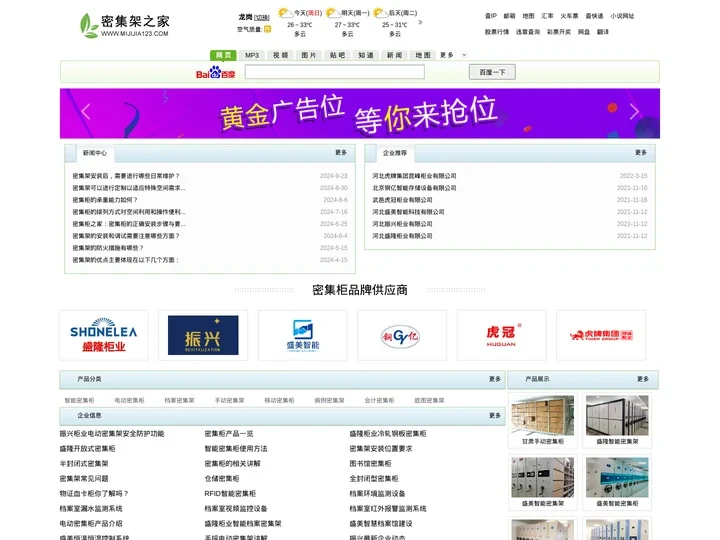
Task: Open the 火车票 tool link
Action: (569, 16)
